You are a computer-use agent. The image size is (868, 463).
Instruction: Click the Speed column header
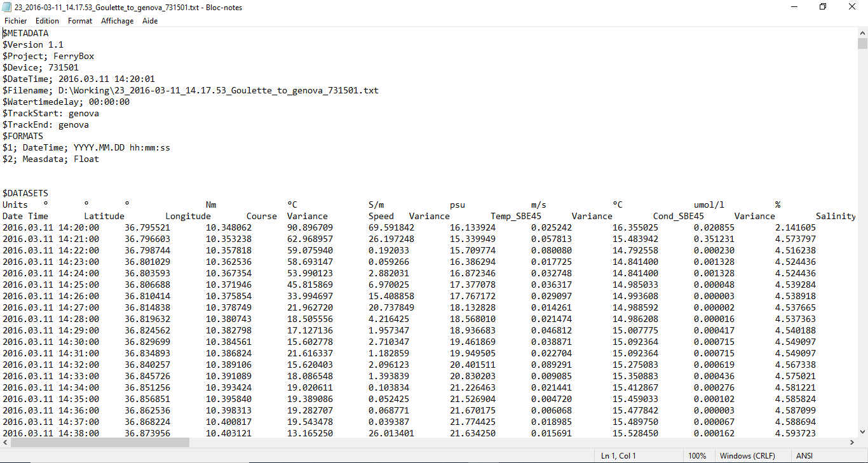[381, 216]
